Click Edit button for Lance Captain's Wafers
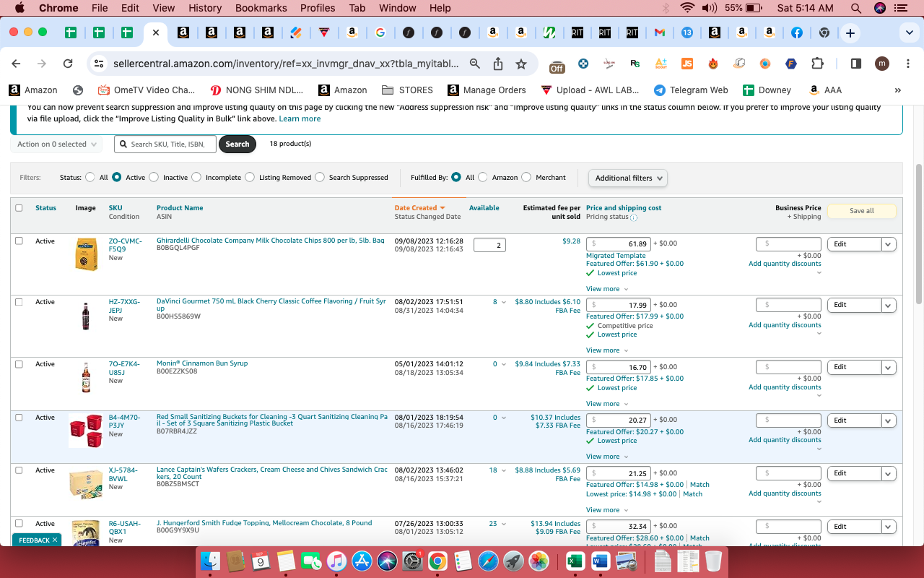This screenshot has height=578, width=924. coord(855,473)
